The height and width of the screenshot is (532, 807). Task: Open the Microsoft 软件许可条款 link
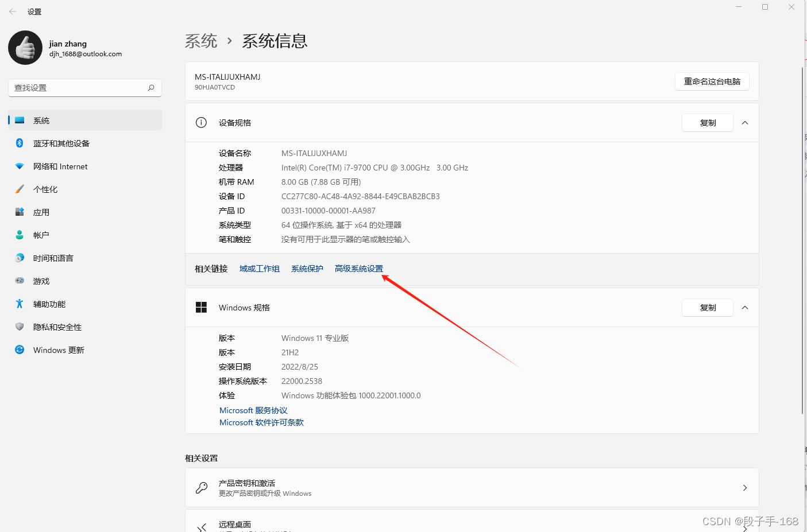[x=261, y=422]
